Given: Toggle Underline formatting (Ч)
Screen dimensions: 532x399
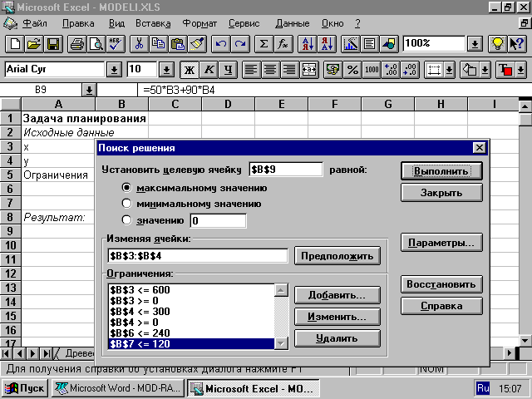Looking at the screenshot, I should point(228,70).
